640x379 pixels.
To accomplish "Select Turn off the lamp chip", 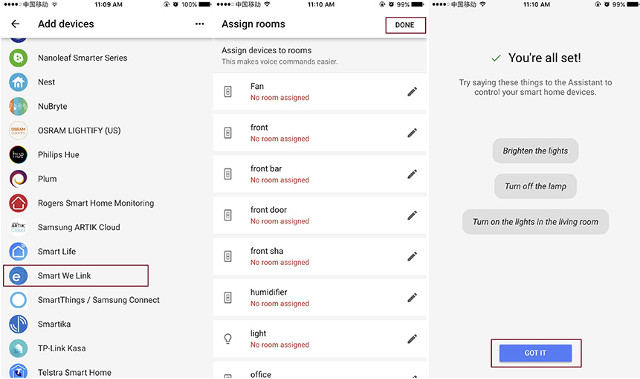I will 536,186.
